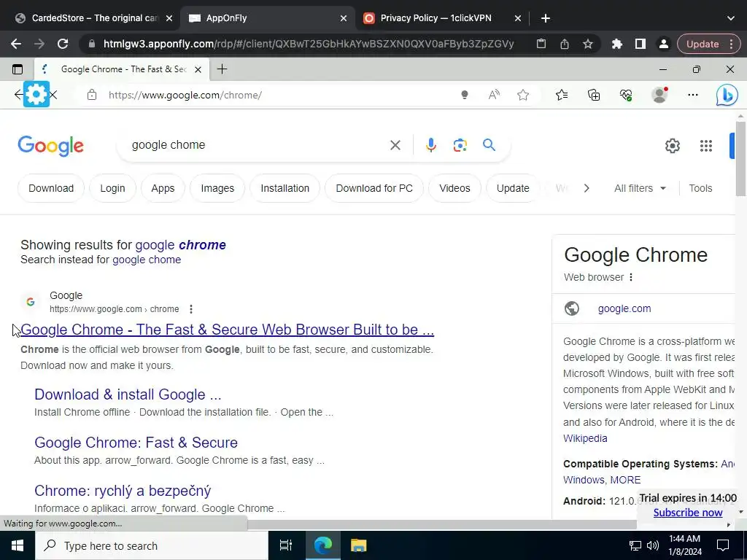
Task: Select the Edge Google Chrome tab
Action: 122,69
